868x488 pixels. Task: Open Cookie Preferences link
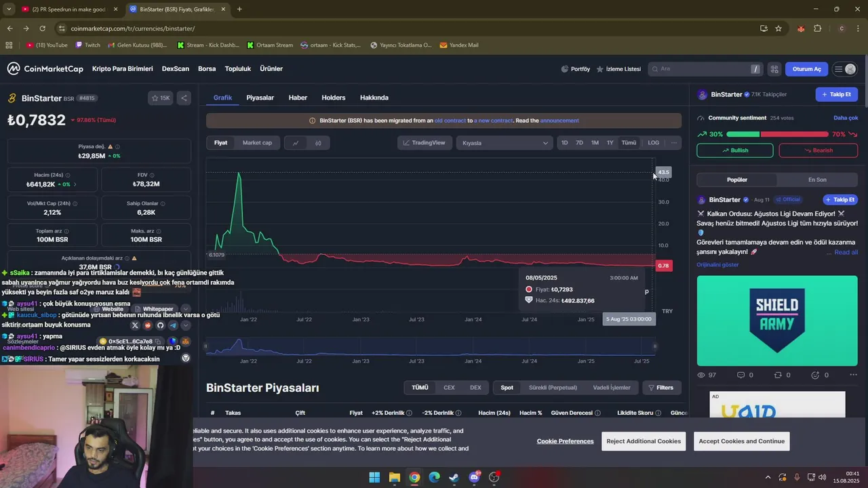click(x=565, y=441)
